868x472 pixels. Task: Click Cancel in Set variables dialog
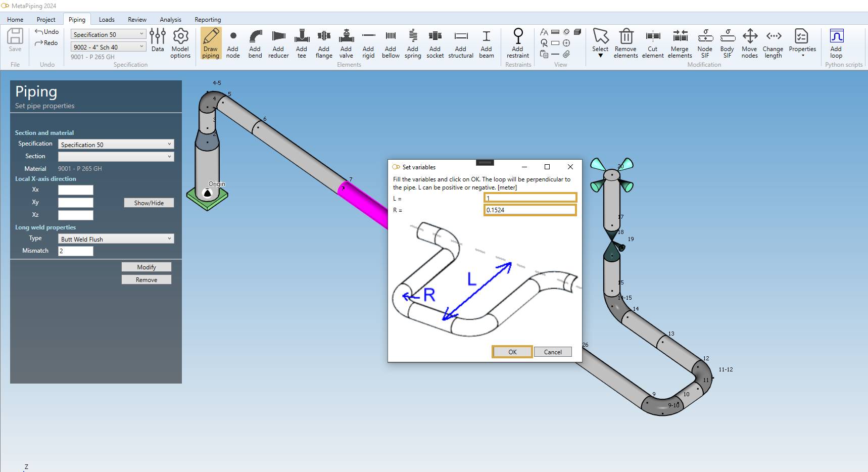[x=553, y=352]
